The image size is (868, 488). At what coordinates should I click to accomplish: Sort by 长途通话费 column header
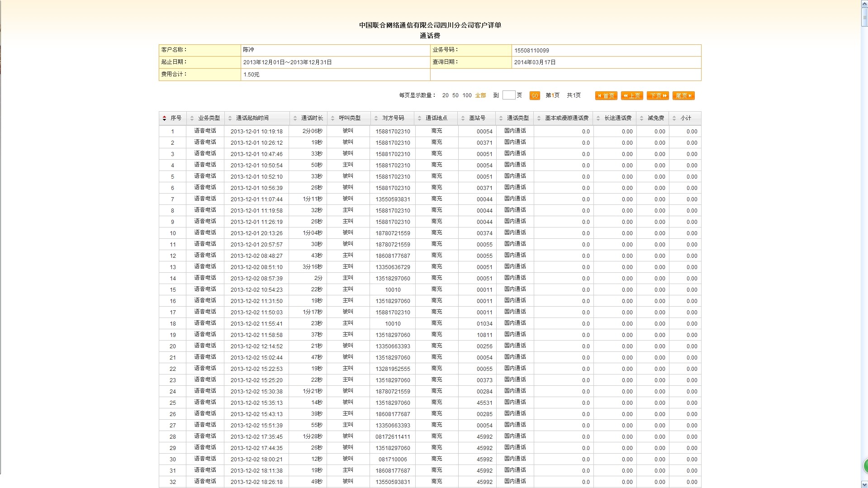[617, 118]
